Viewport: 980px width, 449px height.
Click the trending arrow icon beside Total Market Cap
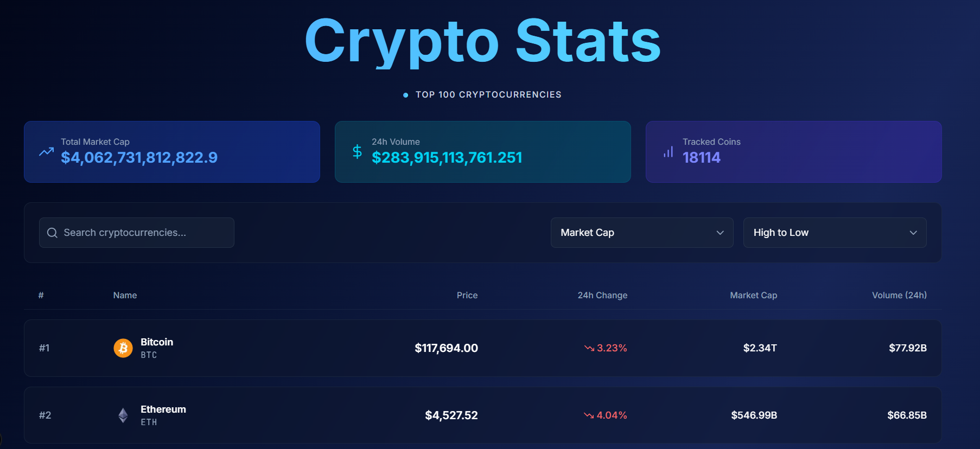[47, 152]
